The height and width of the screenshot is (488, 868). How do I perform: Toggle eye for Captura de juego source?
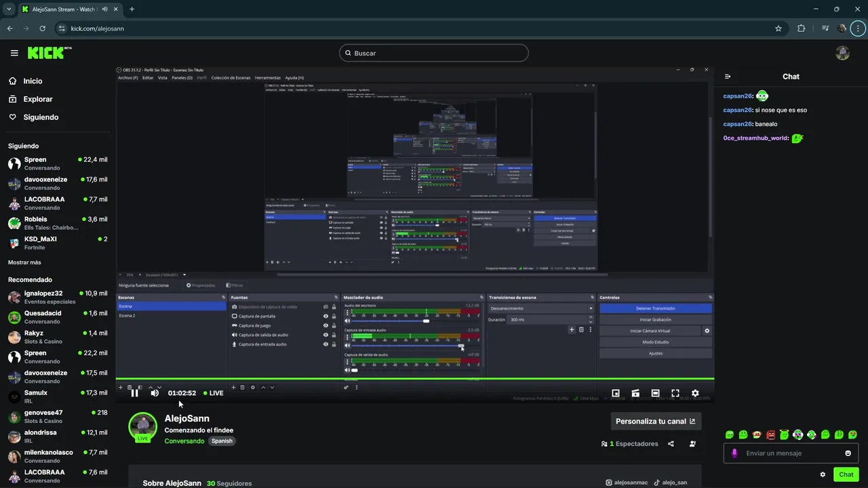pos(325,325)
